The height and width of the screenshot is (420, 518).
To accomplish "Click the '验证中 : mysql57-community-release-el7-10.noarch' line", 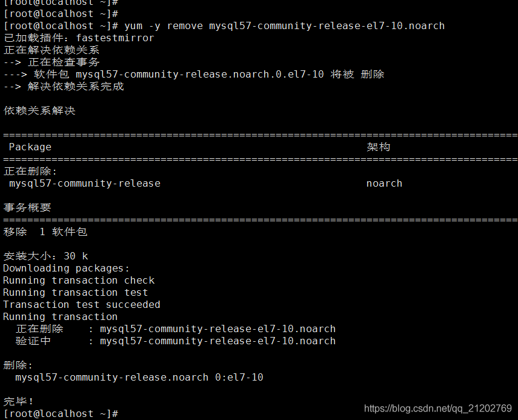I will 176,341.
